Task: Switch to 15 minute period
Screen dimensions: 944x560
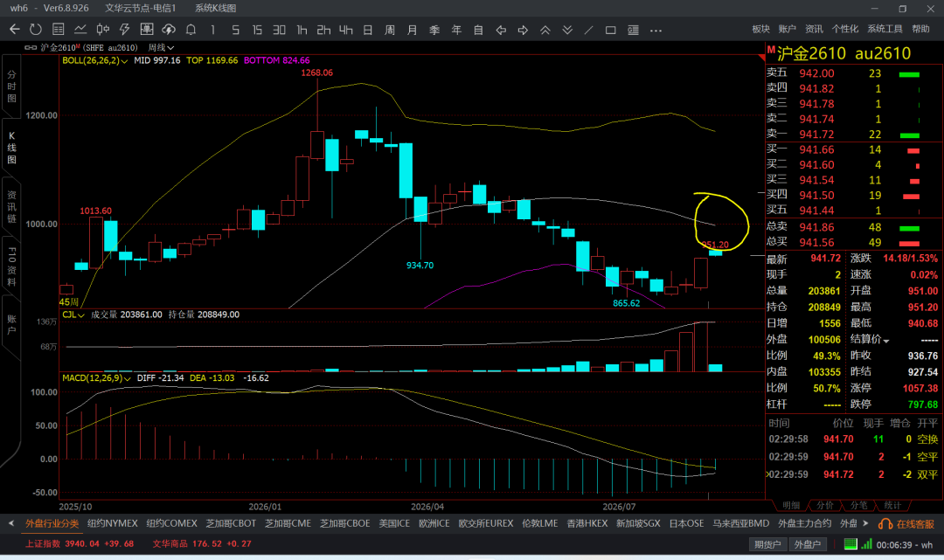Action: 257,30
